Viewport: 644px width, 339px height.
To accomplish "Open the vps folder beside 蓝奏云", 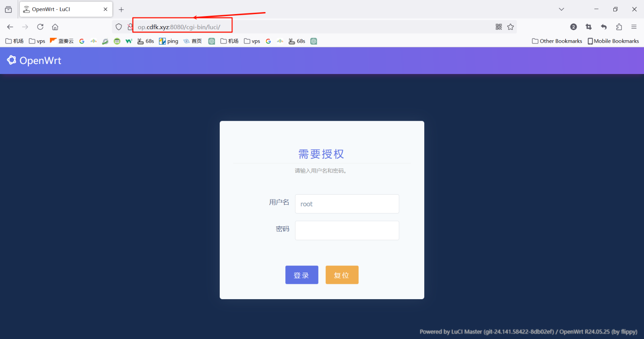I will tap(37, 41).
